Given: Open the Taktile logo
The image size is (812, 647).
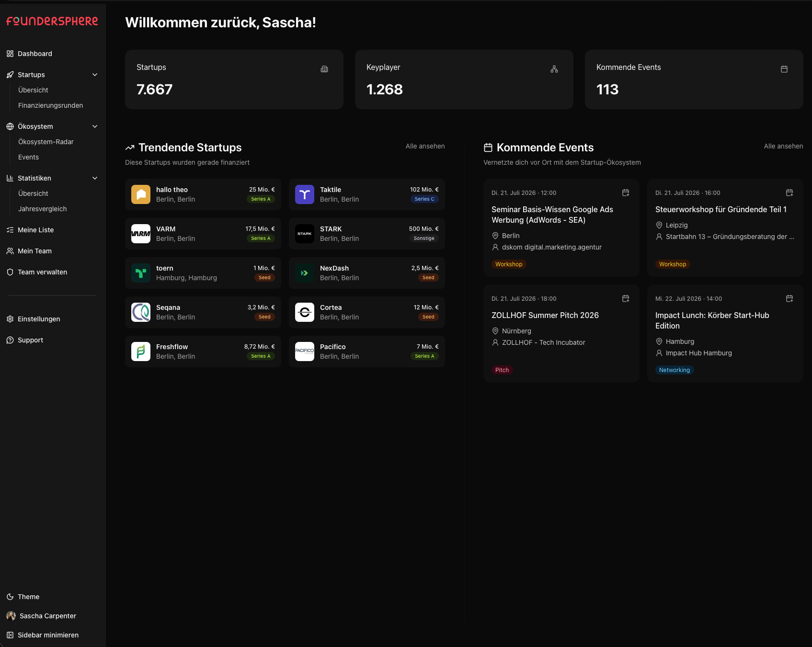Looking at the screenshot, I should [x=305, y=194].
